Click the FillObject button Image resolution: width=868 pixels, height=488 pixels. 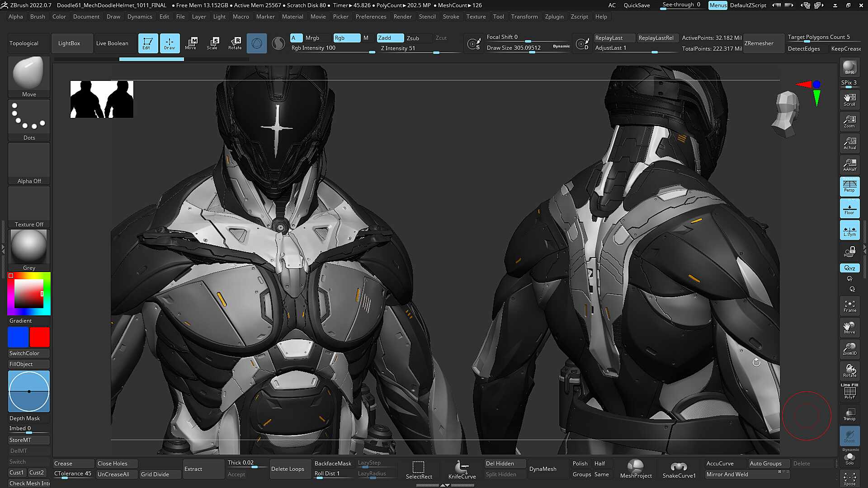(x=29, y=364)
